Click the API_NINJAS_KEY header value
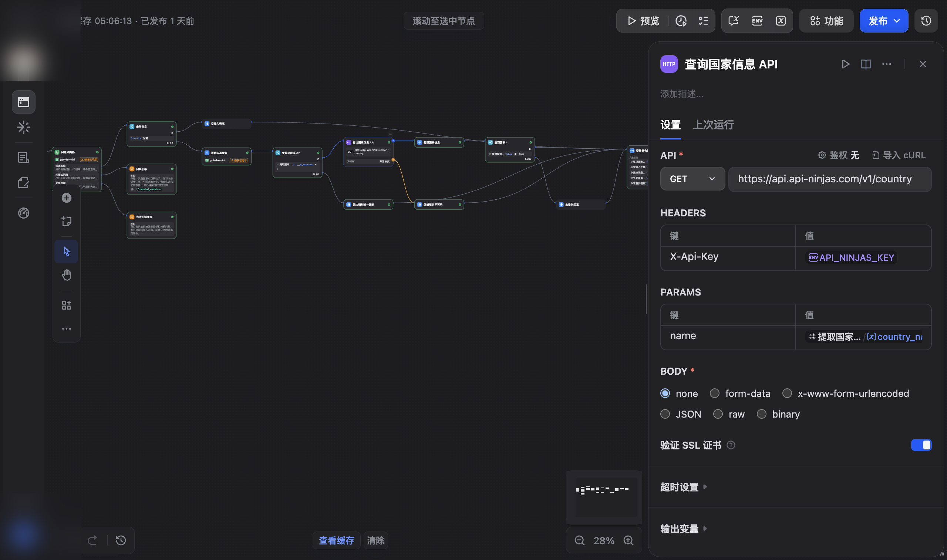This screenshot has height=560, width=947. pos(851,257)
